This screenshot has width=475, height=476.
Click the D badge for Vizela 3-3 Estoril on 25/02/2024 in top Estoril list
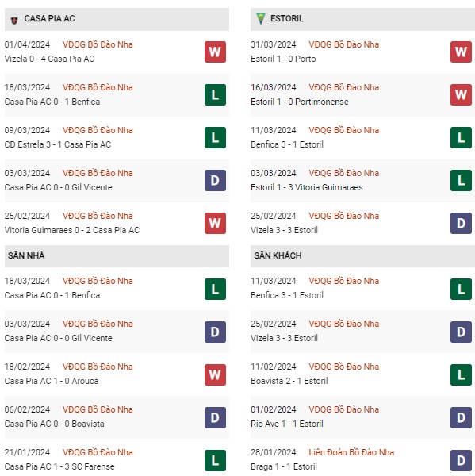click(461, 223)
